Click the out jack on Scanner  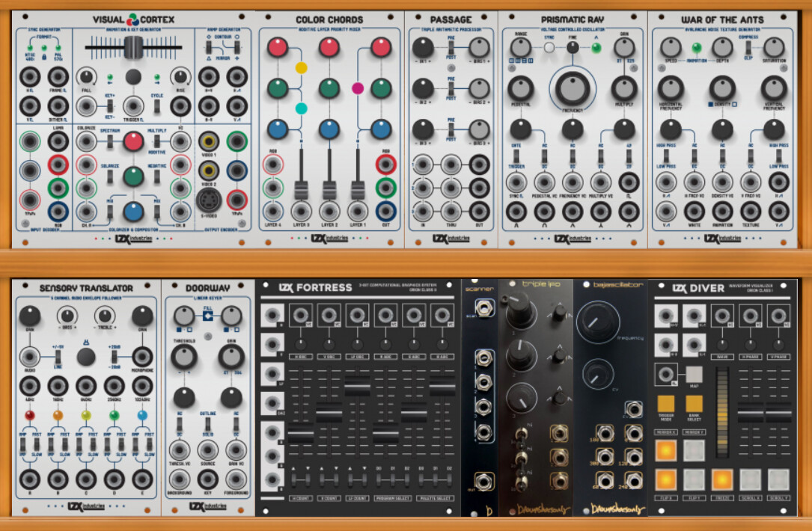point(483,482)
